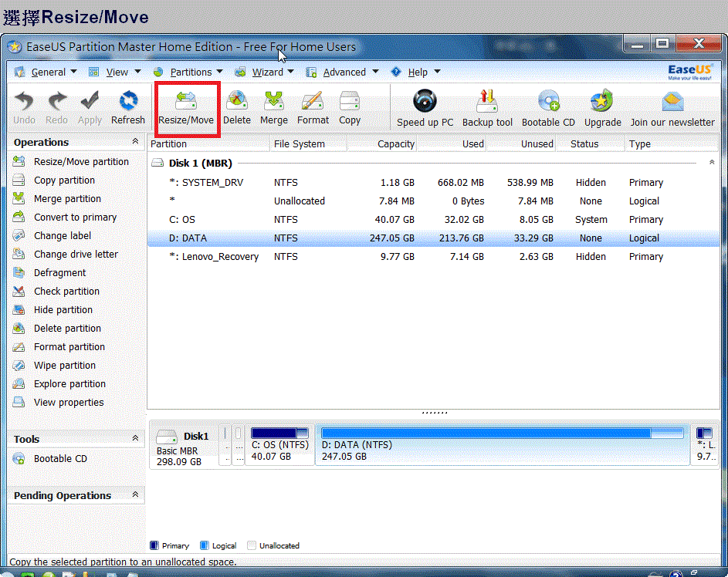Select the Unallocated 7.84 MB row
This screenshot has height=577, width=728.
[433, 201]
